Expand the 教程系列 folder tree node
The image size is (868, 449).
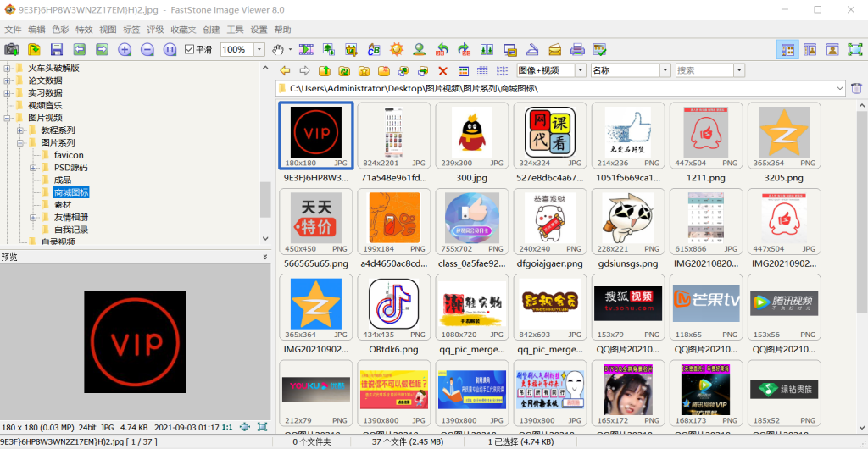click(x=20, y=130)
